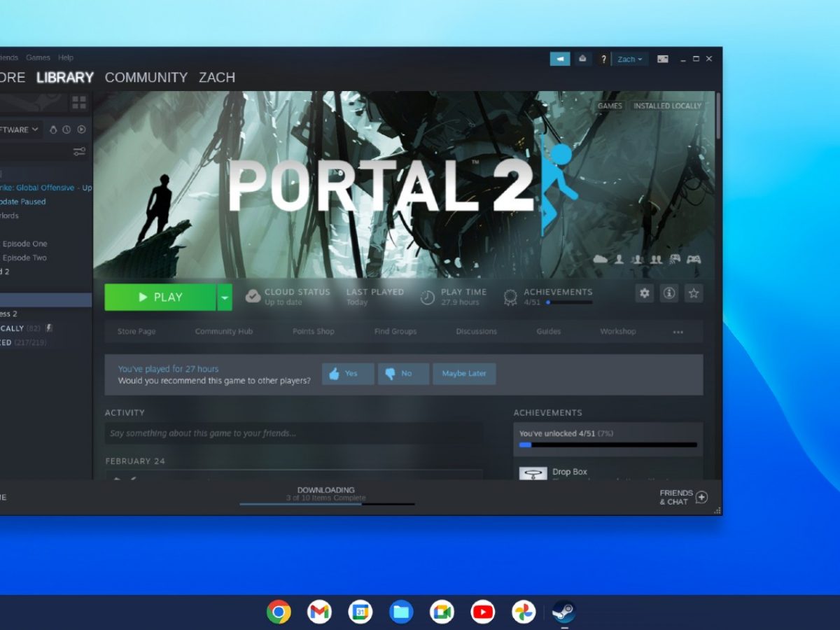Open YouTube from the shelf
Image resolution: width=840 pixels, height=630 pixels.
coord(482,612)
